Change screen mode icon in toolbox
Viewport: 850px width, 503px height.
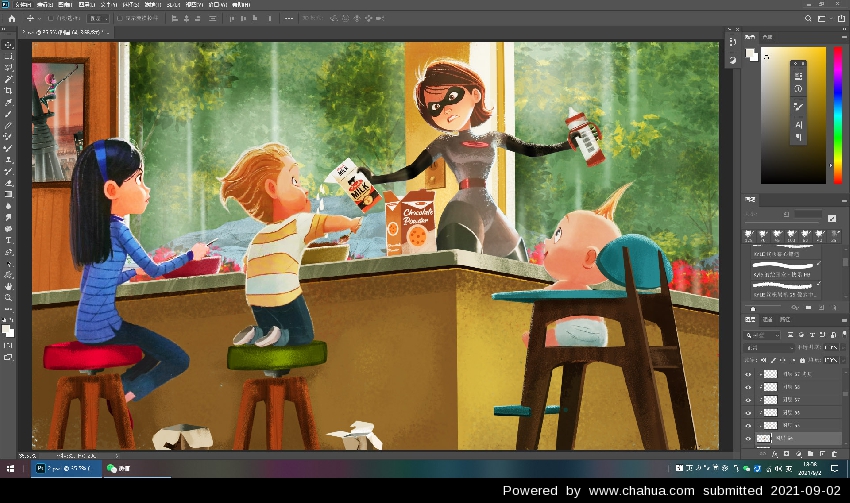(x=8, y=357)
